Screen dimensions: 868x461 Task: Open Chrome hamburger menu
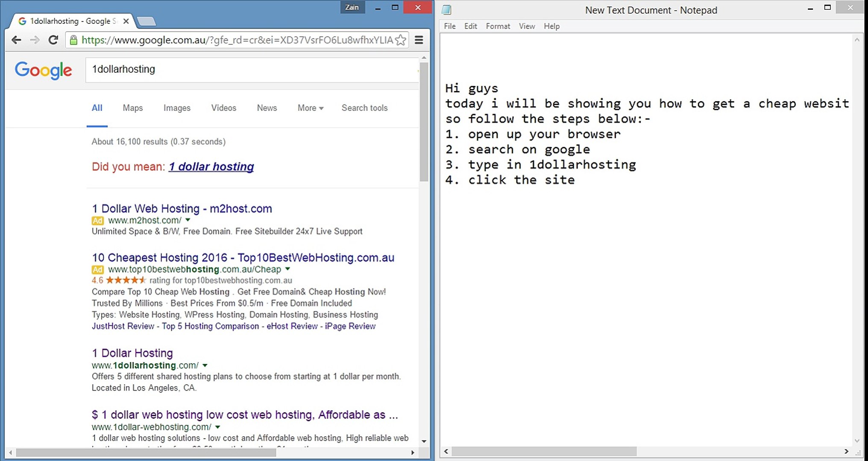tap(419, 40)
